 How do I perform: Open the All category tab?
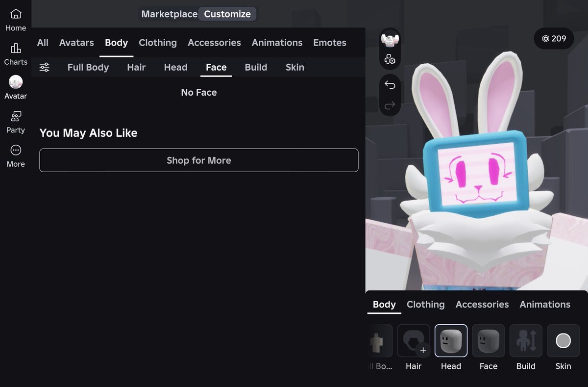point(43,43)
